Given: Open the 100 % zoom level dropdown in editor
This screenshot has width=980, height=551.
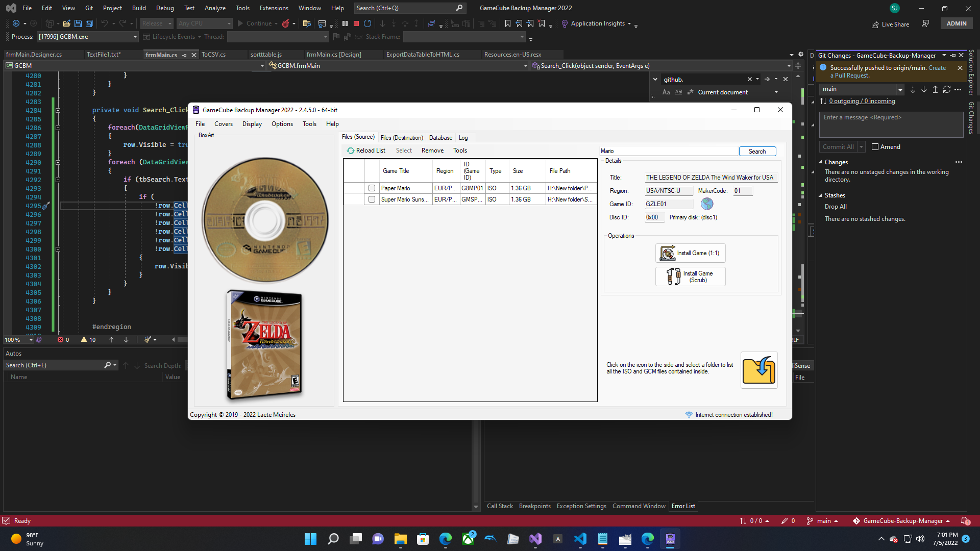Looking at the screenshot, I should click(31, 340).
